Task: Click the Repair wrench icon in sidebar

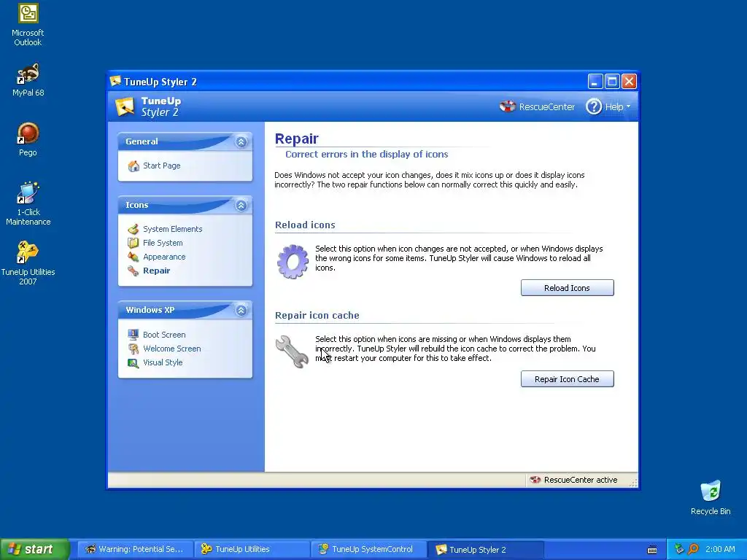Action: (133, 271)
